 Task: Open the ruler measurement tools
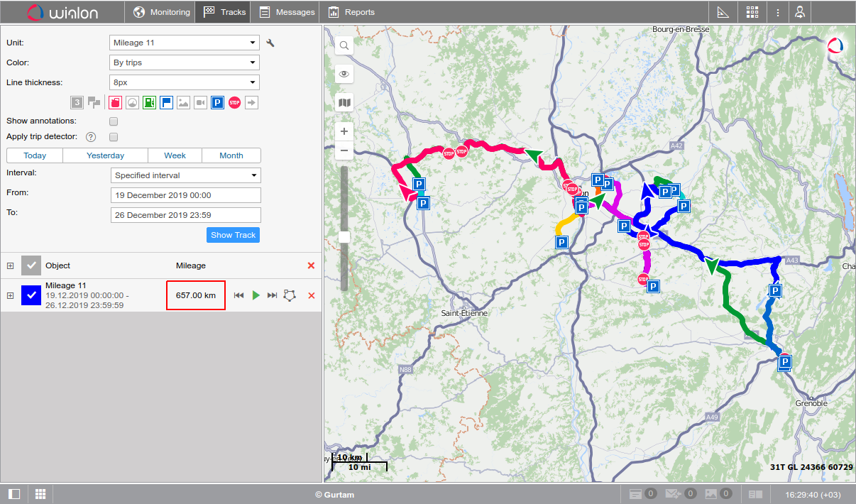pos(723,12)
